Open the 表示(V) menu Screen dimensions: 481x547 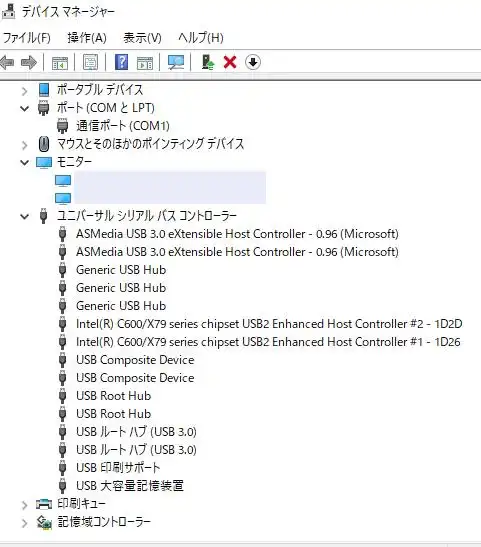tap(142, 38)
